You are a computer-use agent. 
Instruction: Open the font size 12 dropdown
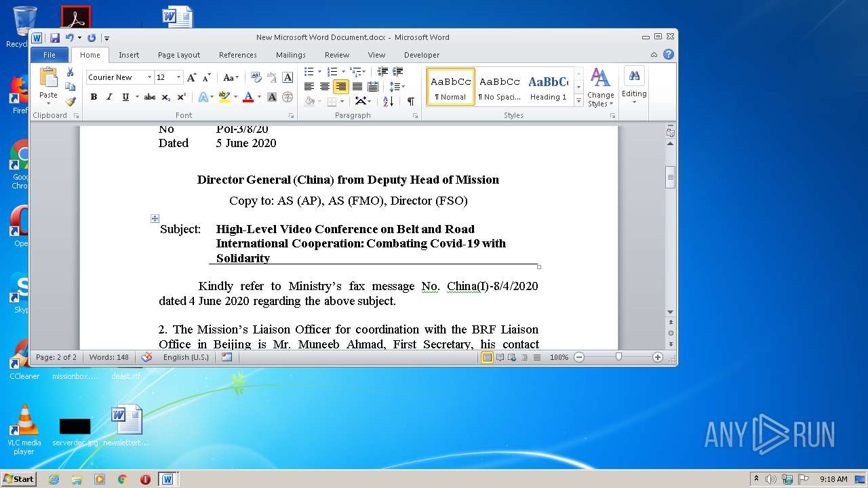(179, 77)
